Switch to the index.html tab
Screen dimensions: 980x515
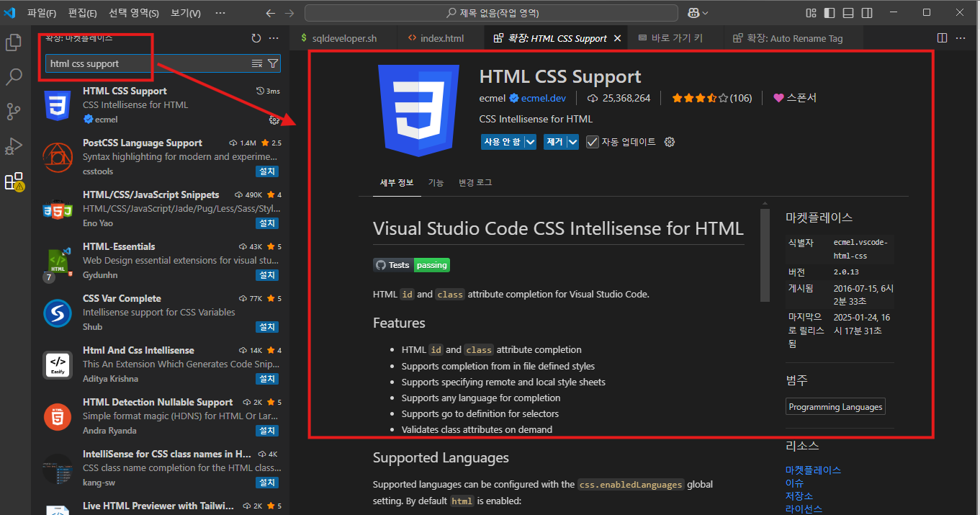pyautogui.click(x=439, y=38)
